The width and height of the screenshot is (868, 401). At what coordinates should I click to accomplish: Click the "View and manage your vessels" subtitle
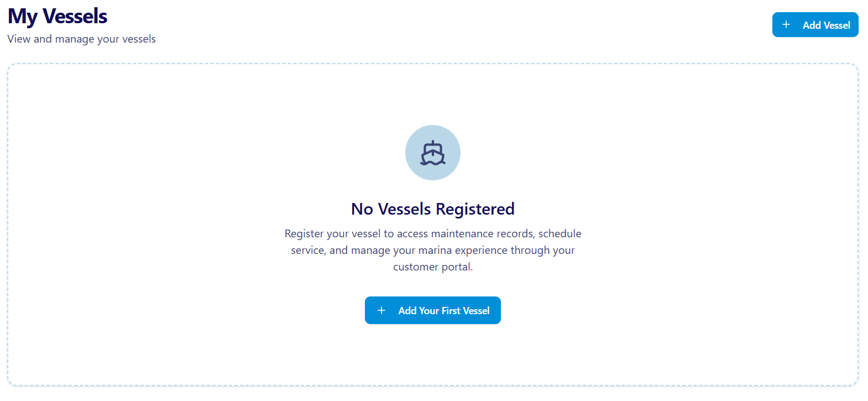coord(82,39)
